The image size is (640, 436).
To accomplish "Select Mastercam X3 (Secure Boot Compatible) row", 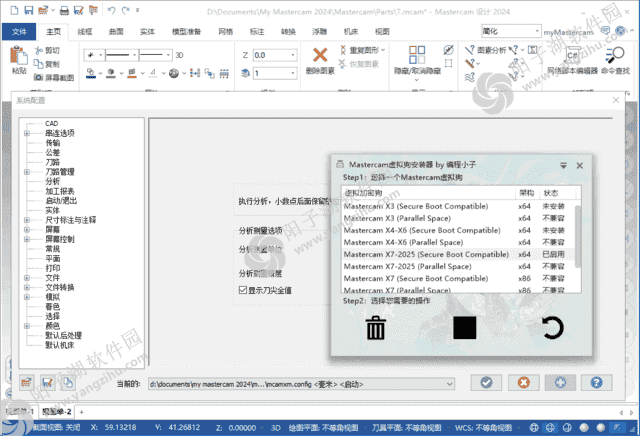I will [457, 206].
